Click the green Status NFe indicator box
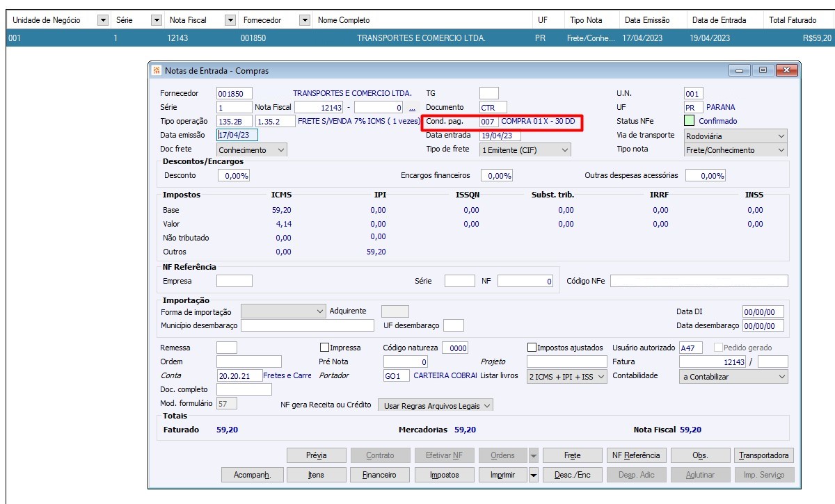 click(x=689, y=122)
